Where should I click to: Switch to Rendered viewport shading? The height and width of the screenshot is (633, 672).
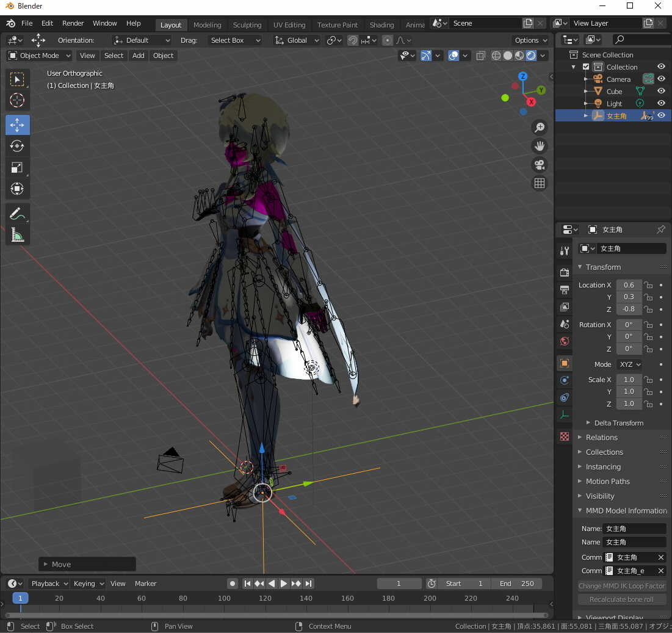pos(530,56)
